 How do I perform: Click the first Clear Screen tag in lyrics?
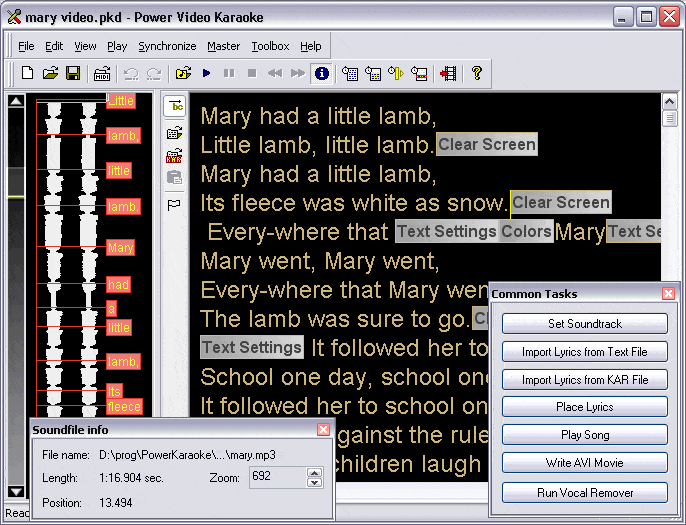click(486, 144)
